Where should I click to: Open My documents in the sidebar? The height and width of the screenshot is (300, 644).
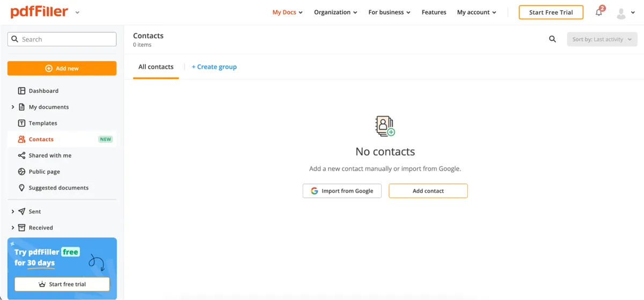tap(49, 107)
